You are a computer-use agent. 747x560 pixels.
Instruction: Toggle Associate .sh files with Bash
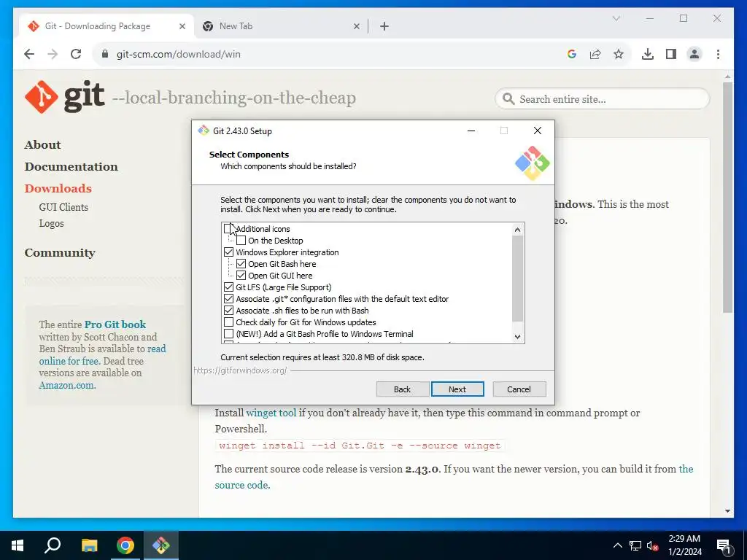228,311
